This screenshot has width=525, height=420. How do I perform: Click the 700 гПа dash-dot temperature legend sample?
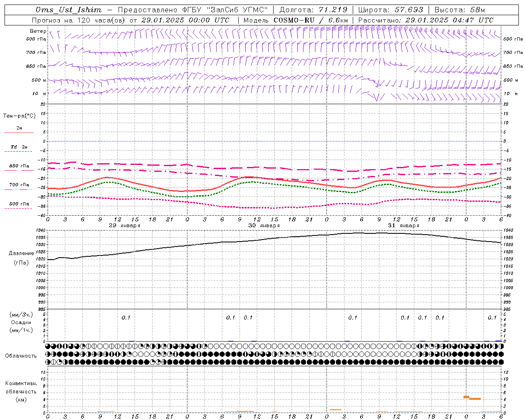(x=18, y=189)
